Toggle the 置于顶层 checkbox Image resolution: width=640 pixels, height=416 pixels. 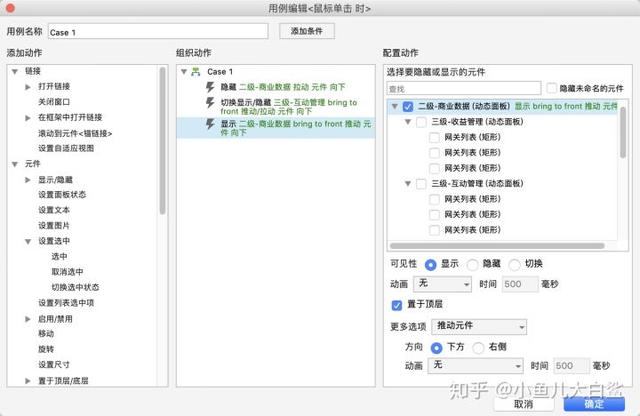point(396,305)
